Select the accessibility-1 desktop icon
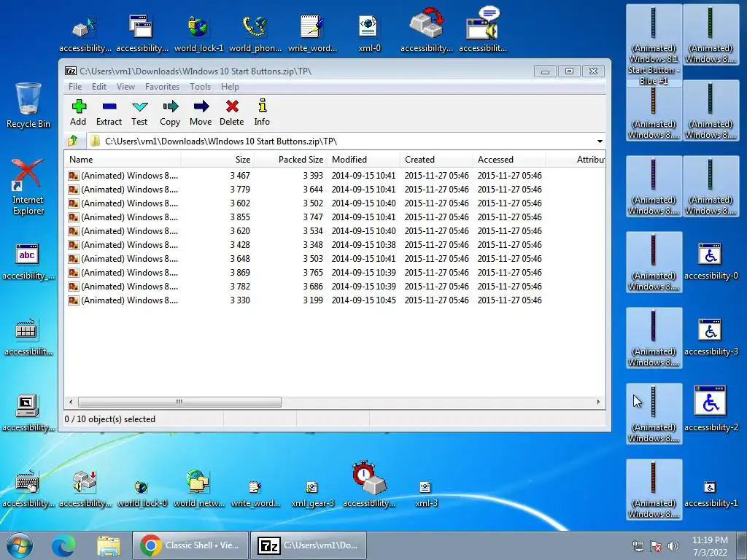747x560 pixels. click(711, 494)
